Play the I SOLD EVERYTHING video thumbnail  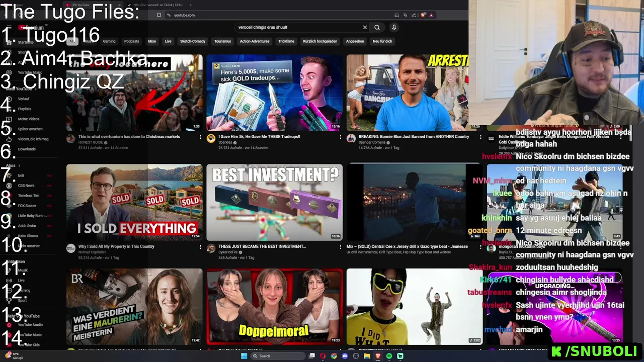pos(134,202)
